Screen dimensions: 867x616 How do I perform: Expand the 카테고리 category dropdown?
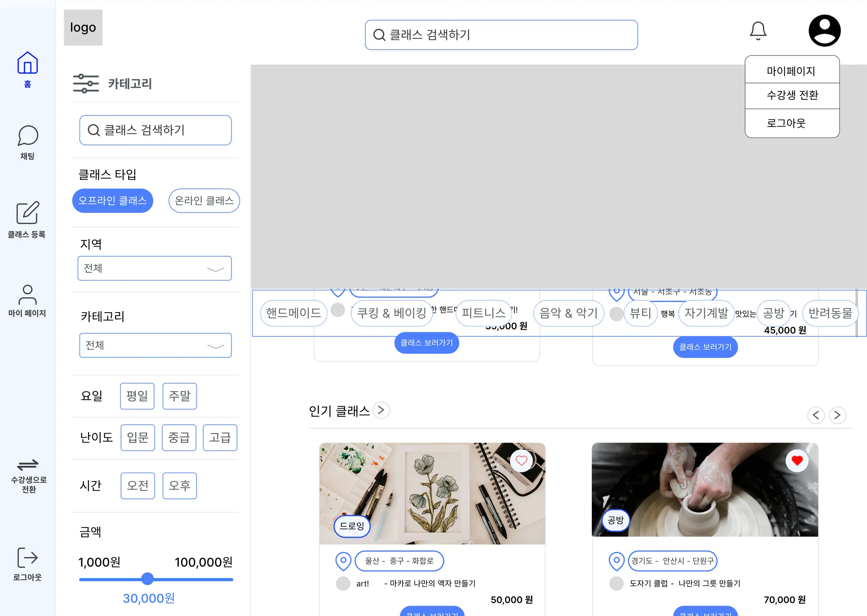pos(155,345)
